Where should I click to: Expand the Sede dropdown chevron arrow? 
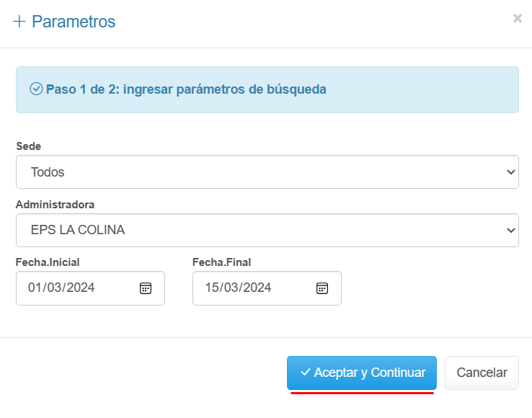[x=511, y=172]
